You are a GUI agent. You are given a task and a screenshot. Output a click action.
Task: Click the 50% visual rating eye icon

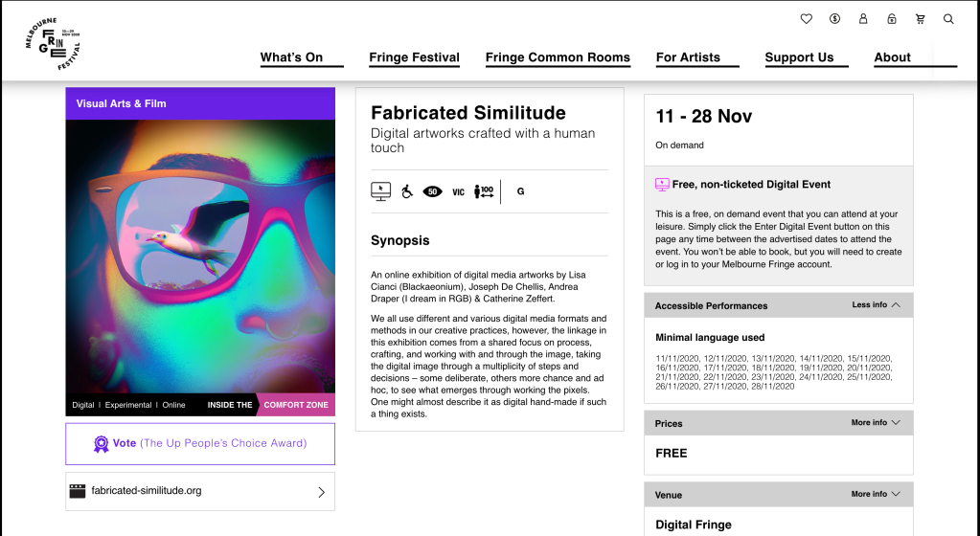pos(432,191)
